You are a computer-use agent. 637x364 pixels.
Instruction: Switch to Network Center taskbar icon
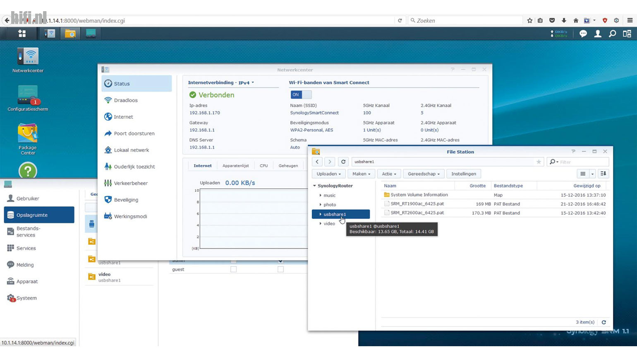click(x=50, y=34)
